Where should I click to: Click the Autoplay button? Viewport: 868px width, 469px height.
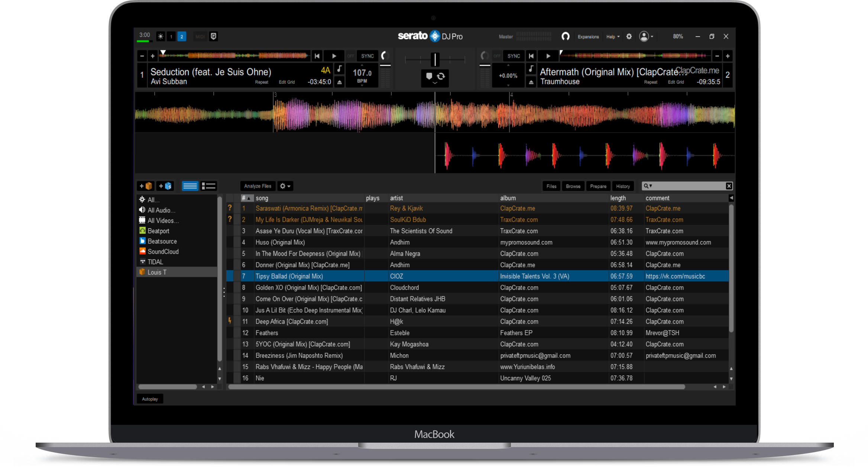150,399
